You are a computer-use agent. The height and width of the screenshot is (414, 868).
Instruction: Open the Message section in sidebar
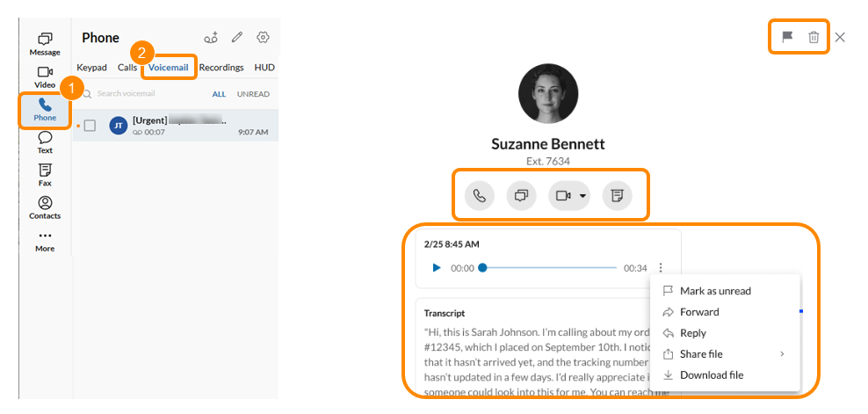click(x=45, y=44)
